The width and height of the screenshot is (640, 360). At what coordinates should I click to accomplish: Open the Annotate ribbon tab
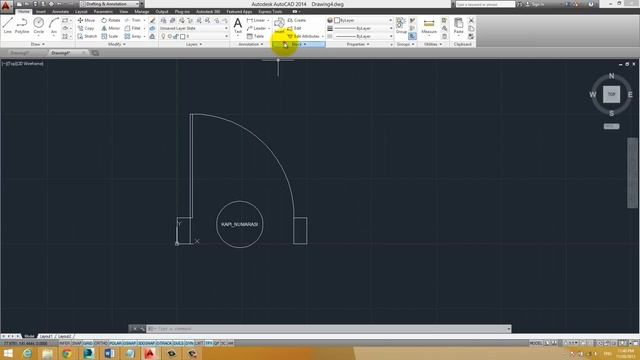(60, 11)
